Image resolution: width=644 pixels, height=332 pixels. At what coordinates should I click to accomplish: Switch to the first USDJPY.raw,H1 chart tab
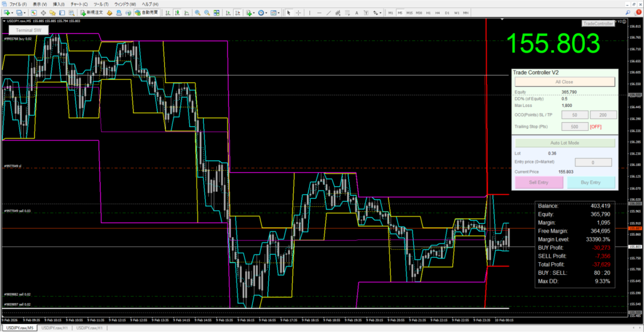(55, 328)
